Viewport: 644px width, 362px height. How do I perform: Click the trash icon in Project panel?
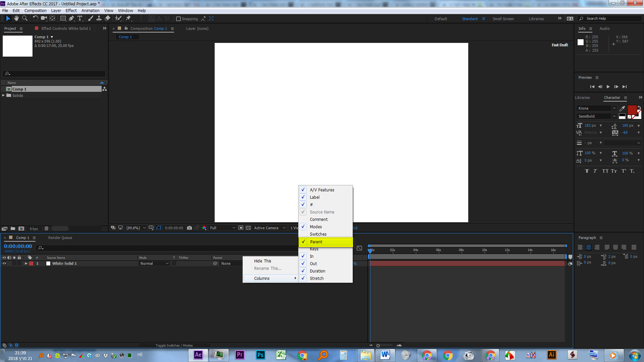(x=47, y=229)
